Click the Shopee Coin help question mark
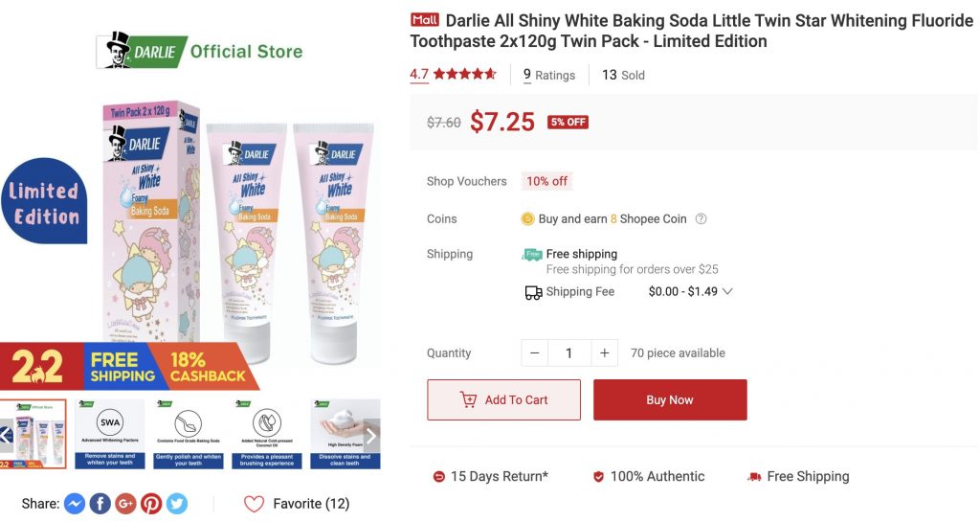 coord(701,219)
